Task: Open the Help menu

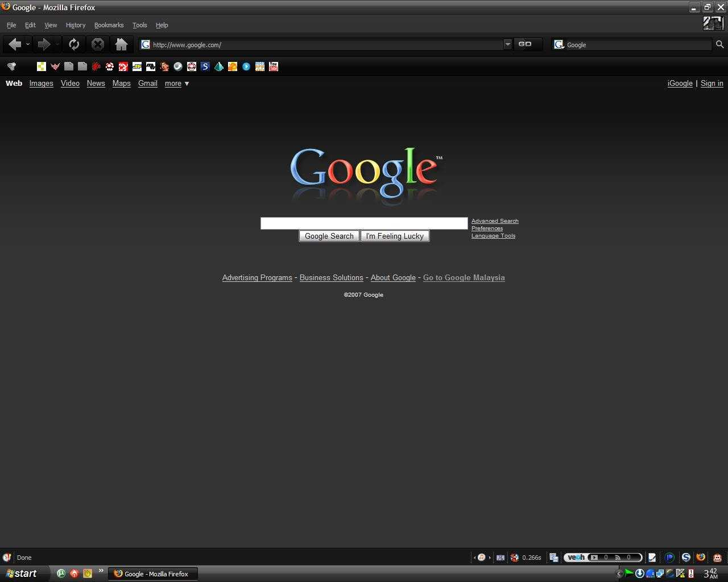Action: tap(162, 25)
